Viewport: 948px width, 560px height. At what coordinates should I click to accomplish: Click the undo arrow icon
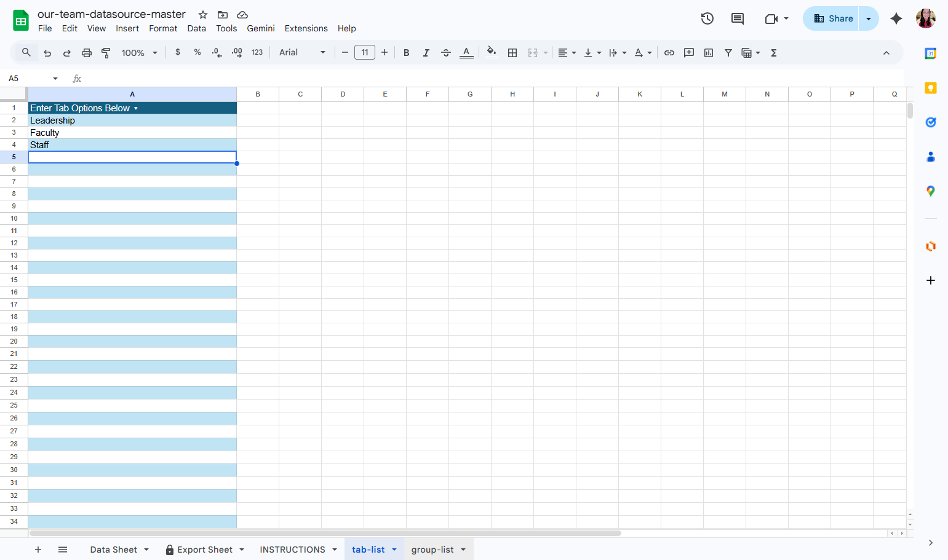pyautogui.click(x=47, y=53)
